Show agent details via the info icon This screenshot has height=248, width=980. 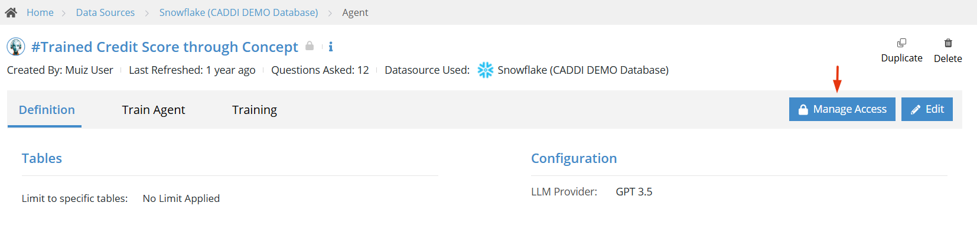click(331, 47)
